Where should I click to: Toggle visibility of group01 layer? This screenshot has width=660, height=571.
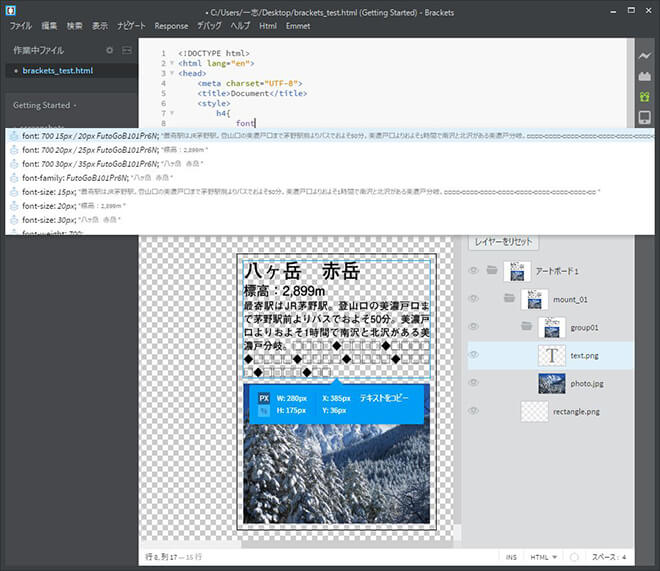pyautogui.click(x=474, y=326)
